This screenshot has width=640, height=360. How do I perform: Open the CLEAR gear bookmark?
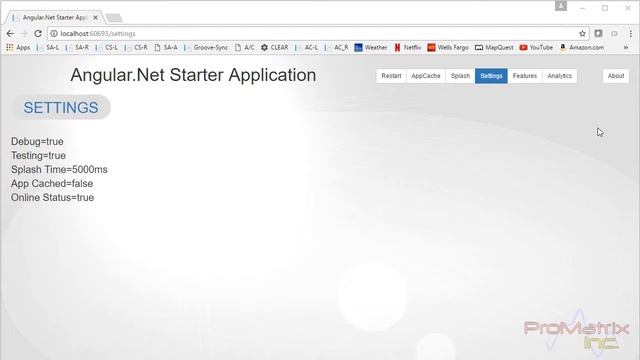pyautogui.click(x=275, y=47)
